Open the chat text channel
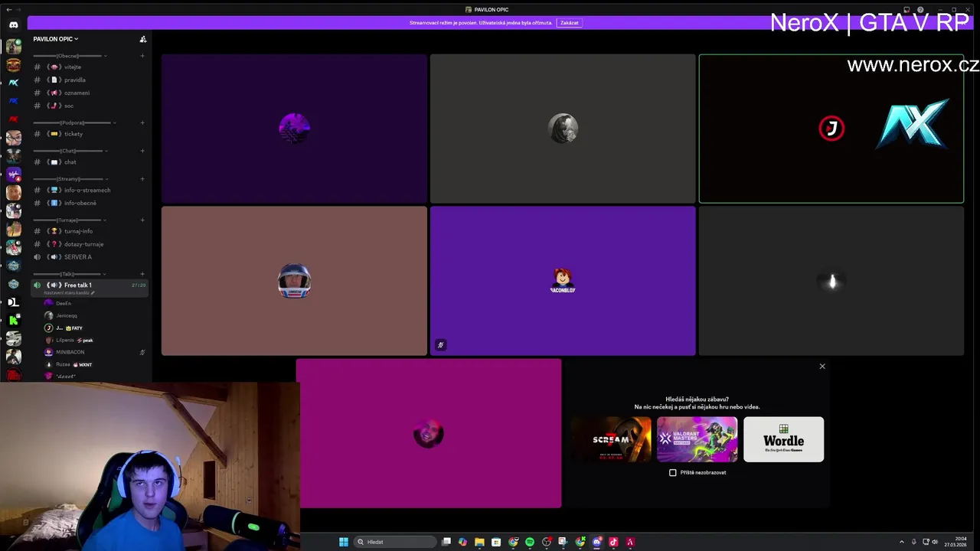This screenshot has height=551, width=980. (89, 162)
